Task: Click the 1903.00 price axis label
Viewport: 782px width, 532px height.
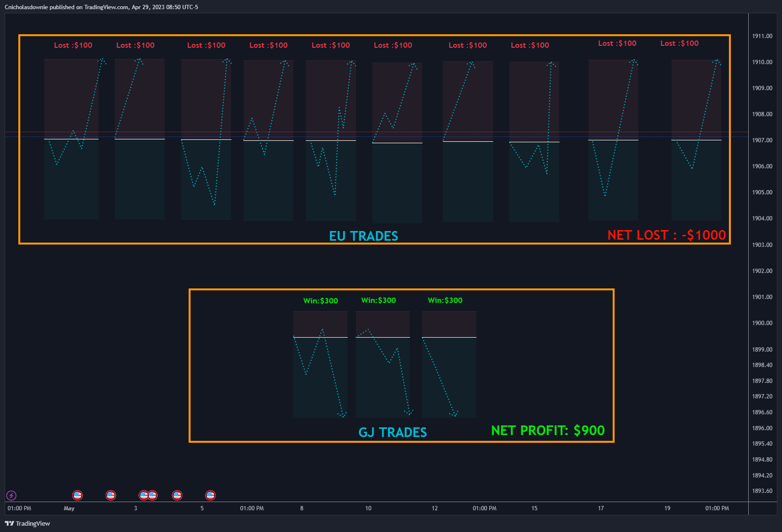Action: (x=762, y=245)
